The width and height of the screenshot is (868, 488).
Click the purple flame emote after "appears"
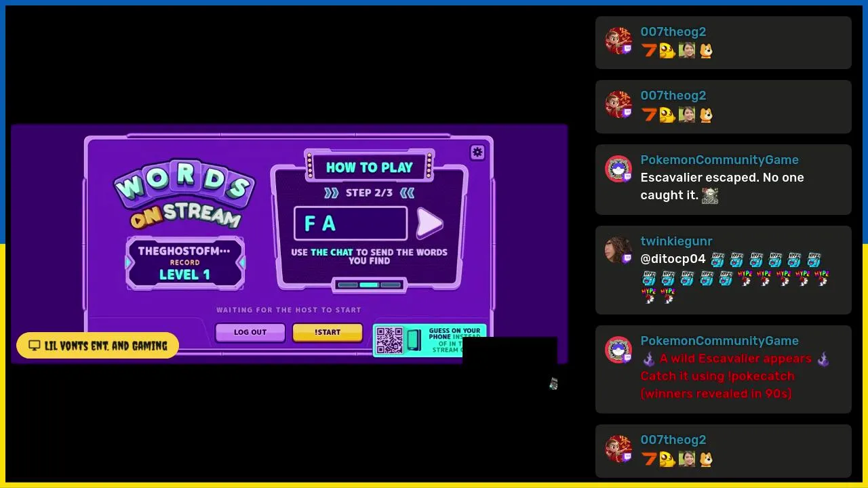point(823,359)
